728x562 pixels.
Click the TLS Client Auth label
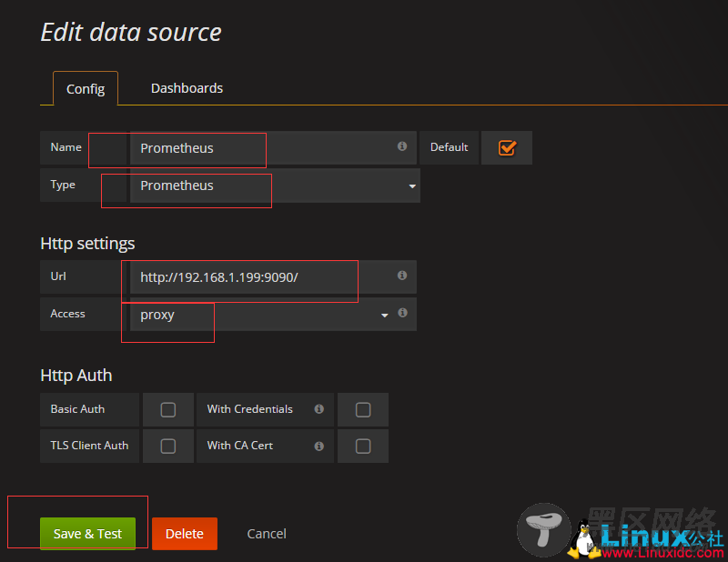coord(89,446)
